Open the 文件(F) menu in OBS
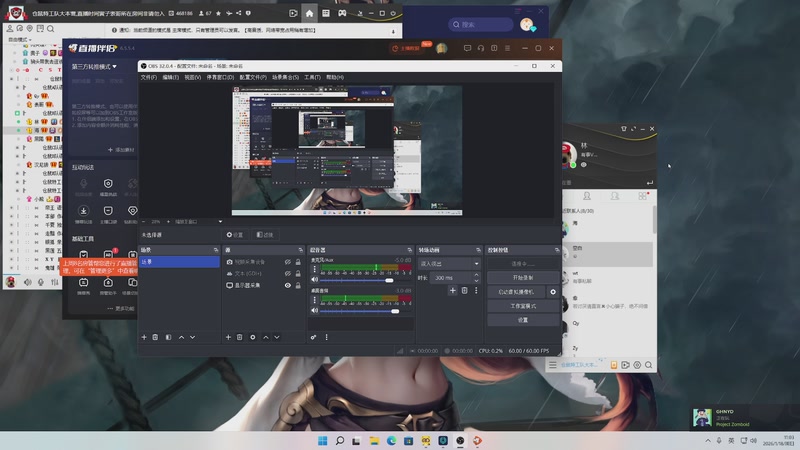 pos(148,77)
